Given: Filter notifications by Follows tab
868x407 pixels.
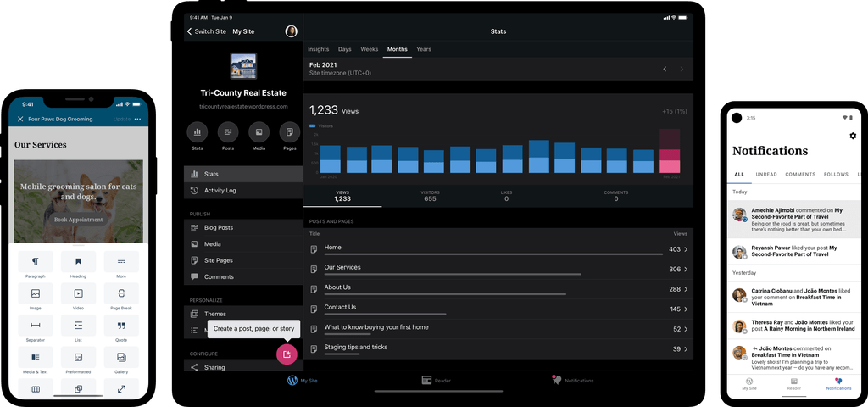Looking at the screenshot, I should tap(836, 175).
